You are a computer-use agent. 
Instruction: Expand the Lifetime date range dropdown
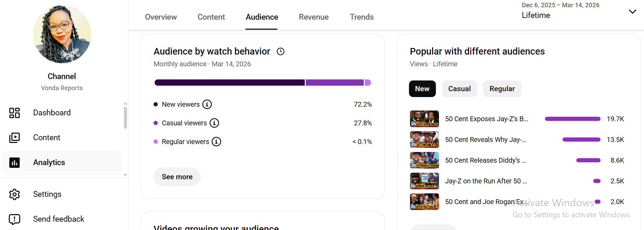[632, 12]
